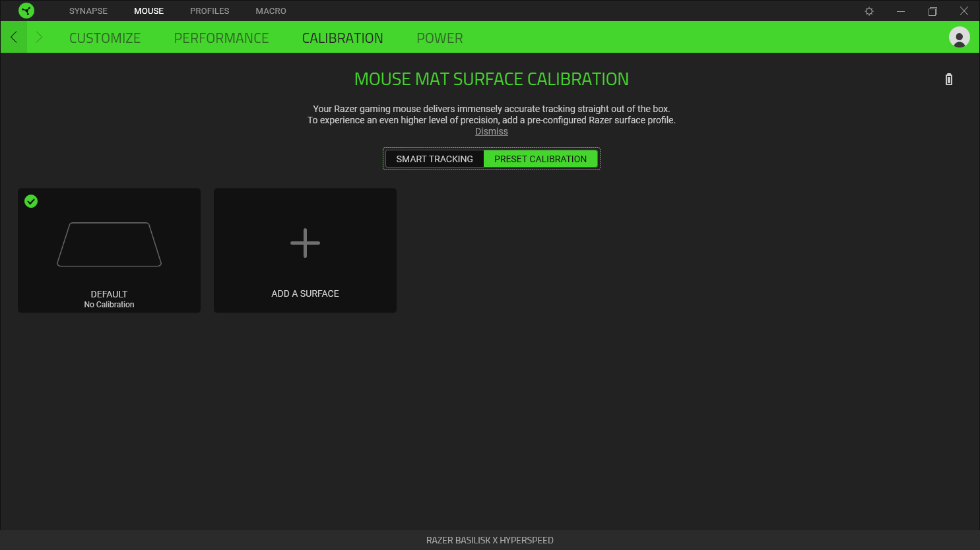The width and height of the screenshot is (980, 550).
Task: Open the PERFORMANCE tab
Action: pos(221,38)
